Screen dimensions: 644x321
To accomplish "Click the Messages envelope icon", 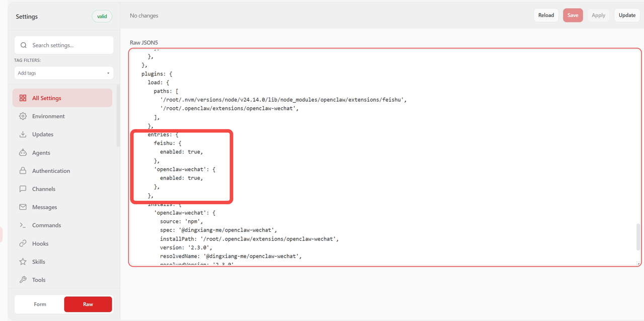I will point(23,207).
